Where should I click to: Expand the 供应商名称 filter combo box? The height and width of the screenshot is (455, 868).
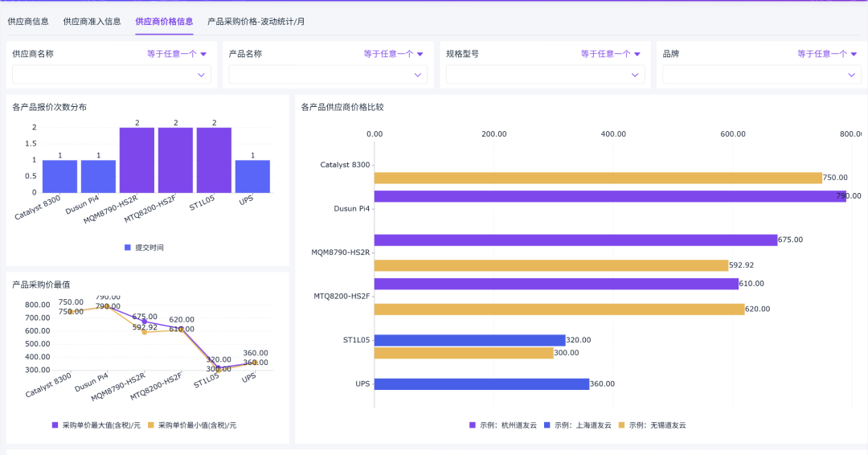pyautogui.click(x=111, y=75)
